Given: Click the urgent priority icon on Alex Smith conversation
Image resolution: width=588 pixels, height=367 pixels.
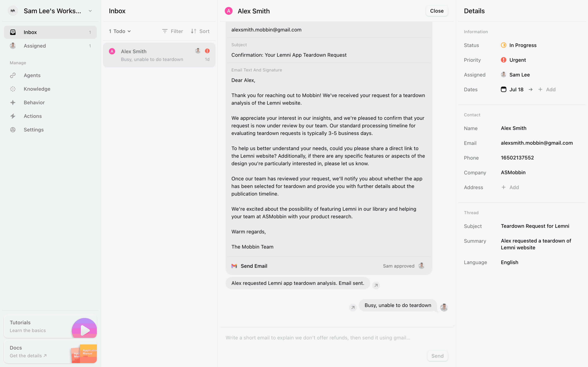Looking at the screenshot, I should [207, 51].
